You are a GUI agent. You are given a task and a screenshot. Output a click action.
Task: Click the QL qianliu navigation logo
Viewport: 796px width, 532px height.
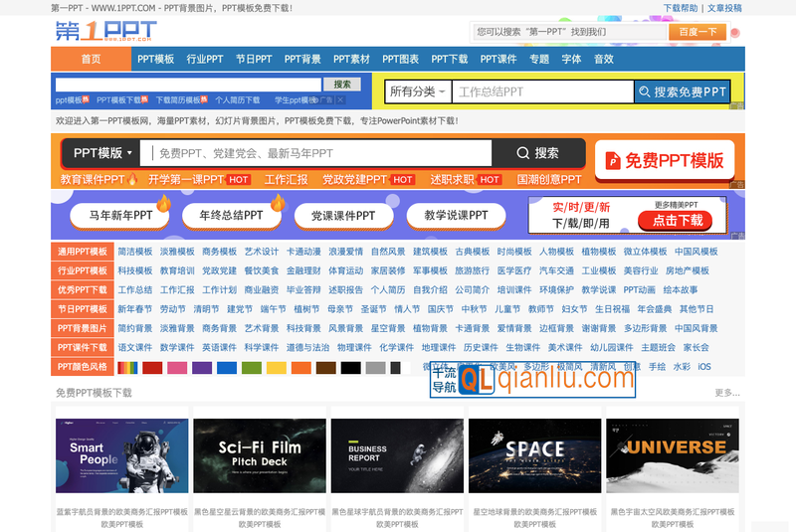(x=476, y=379)
